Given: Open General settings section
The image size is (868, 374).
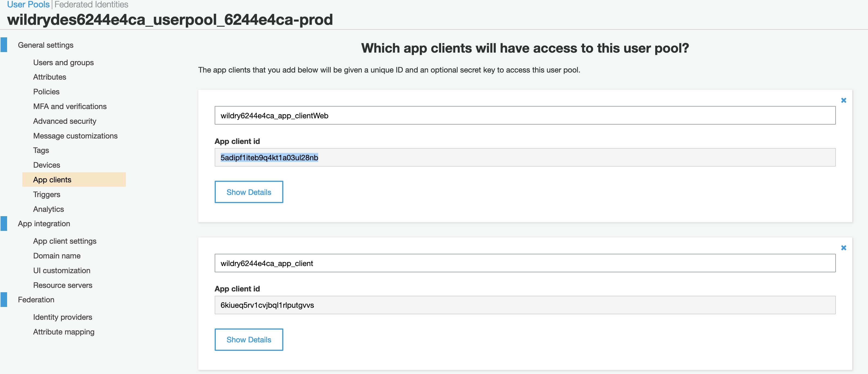Looking at the screenshot, I should coord(45,45).
